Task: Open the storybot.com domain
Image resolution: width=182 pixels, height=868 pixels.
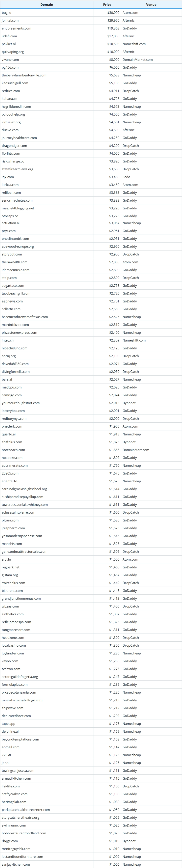Action: (12, 254)
